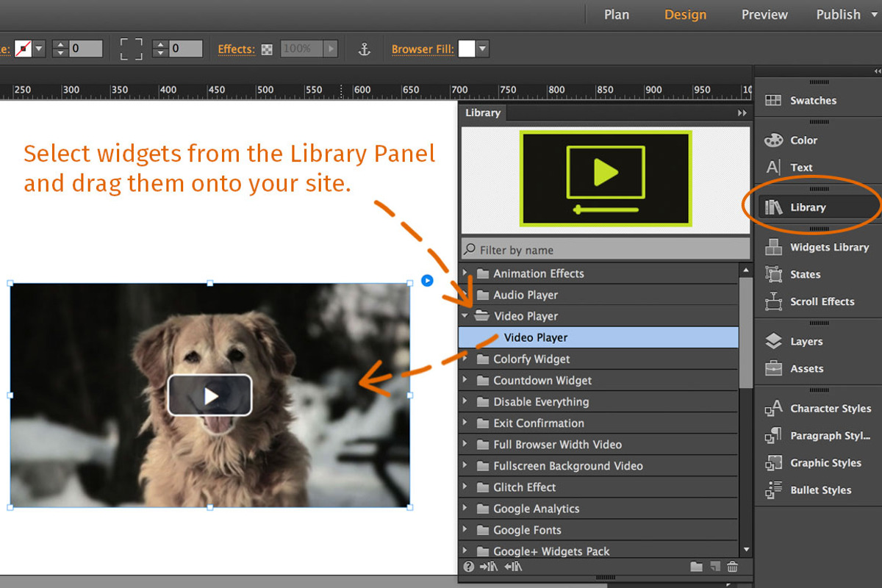
Task: Open the Paragraph Styles panel
Action: (x=818, y=436)
